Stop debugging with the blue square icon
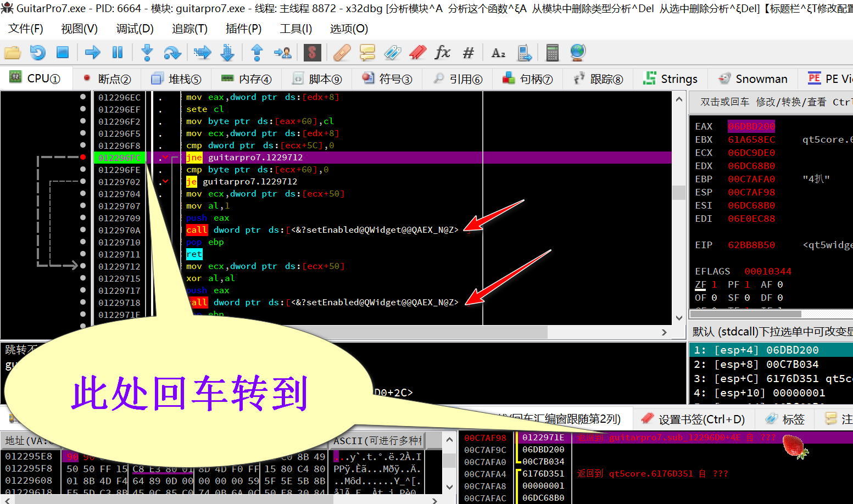Viewport: 853px width, 504px height. click(x=63, y=53)
